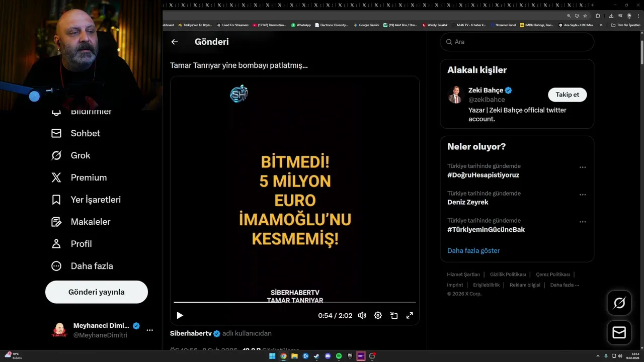Open Imprint footer link
644x362 pixels.
tap(455, 285)
